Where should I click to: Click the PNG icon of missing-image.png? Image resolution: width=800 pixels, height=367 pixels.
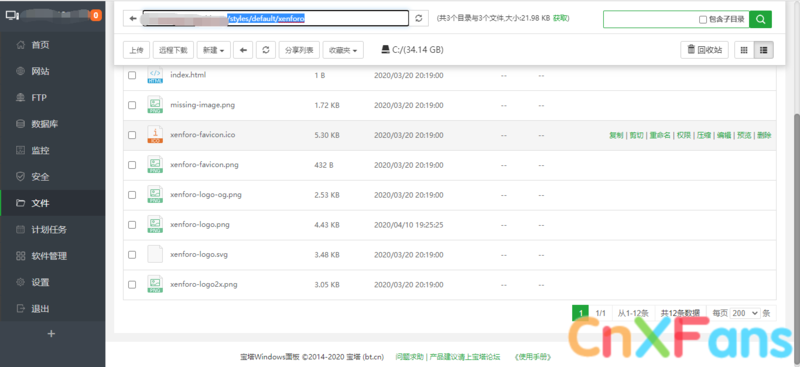tap(155, 105)
